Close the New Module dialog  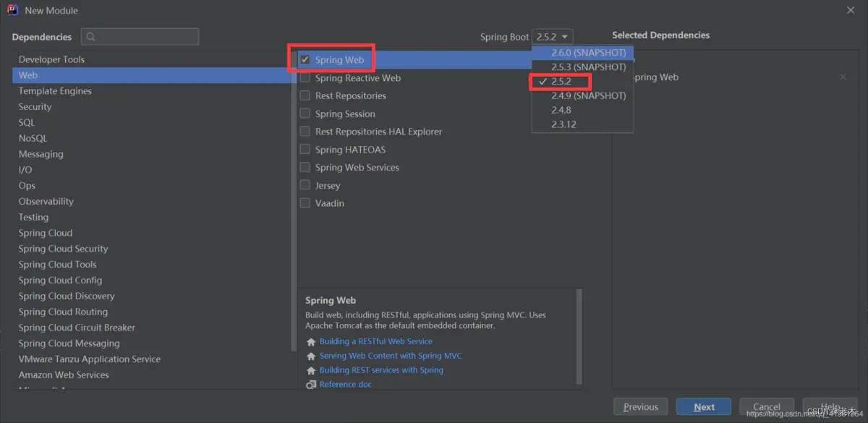coord(851,10)
